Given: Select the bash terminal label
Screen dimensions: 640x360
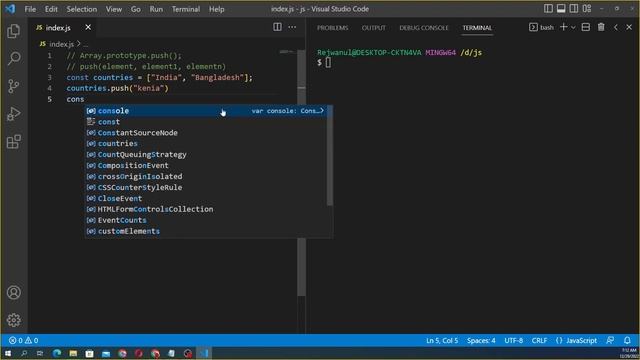Looking at the screenshot, I should click(542, 27).
